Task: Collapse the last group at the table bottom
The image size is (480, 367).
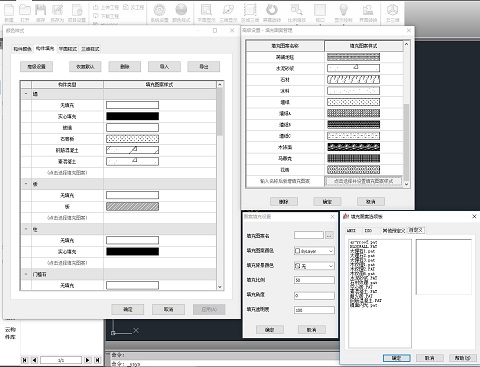Action: click(x=26, y=274)
